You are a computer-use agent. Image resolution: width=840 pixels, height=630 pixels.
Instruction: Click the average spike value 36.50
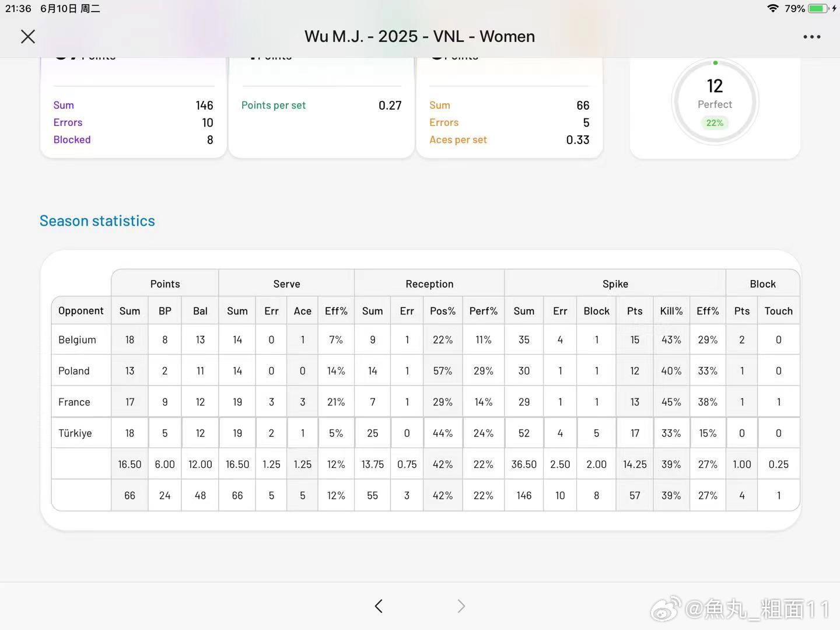tap(524, 464)
